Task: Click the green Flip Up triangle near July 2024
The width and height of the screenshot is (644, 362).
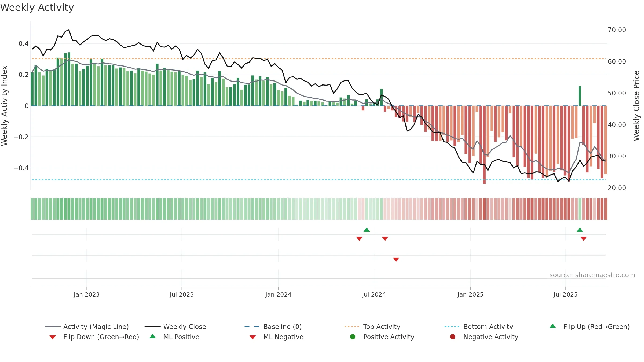Action: pyautogui.click(x=367, y=230)
